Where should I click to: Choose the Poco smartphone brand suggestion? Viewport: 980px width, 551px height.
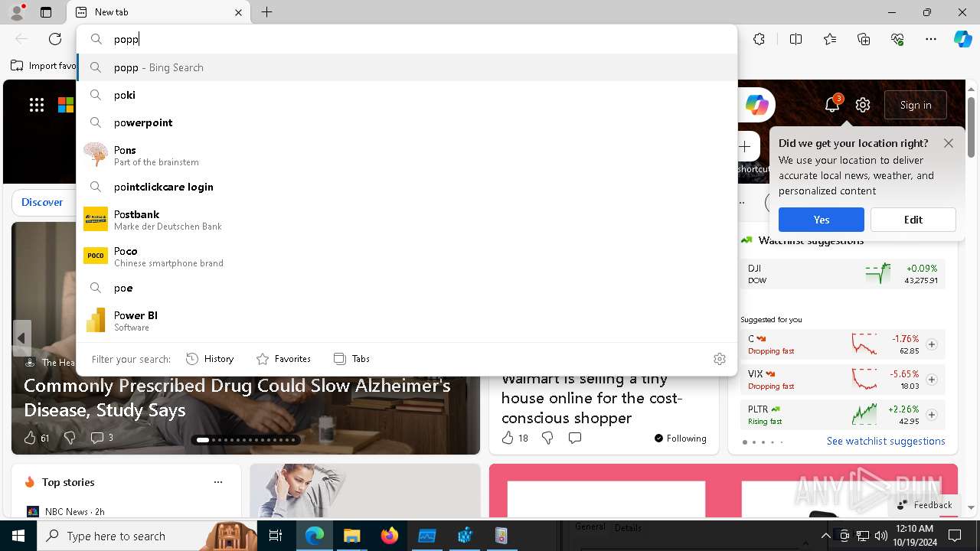[407, 256]
